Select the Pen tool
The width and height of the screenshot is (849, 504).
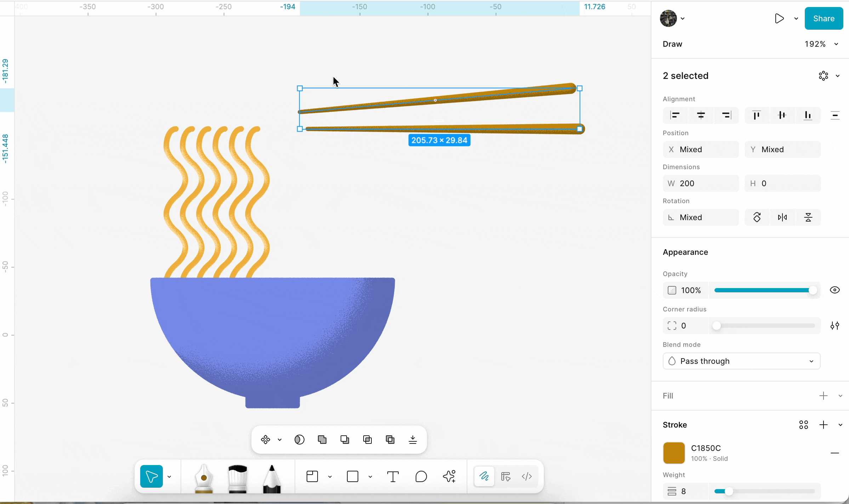pyautogui.click(x=204, y=478)
